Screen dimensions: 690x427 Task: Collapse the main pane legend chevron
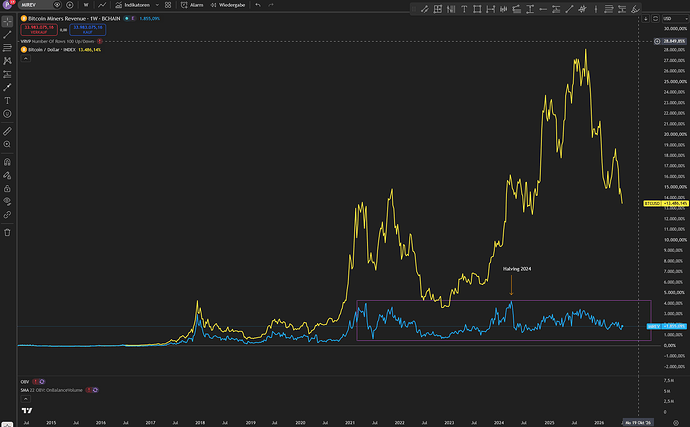(x=26, y=59)
